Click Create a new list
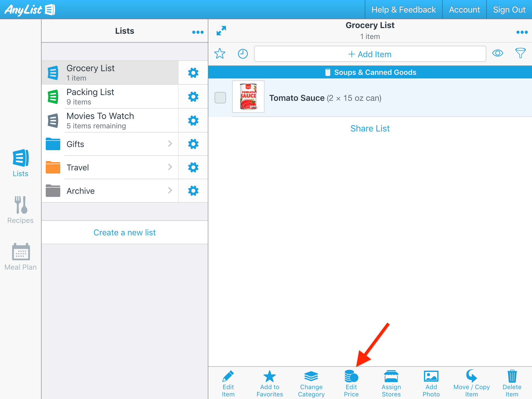532x399 pixels. click(124, 232)
